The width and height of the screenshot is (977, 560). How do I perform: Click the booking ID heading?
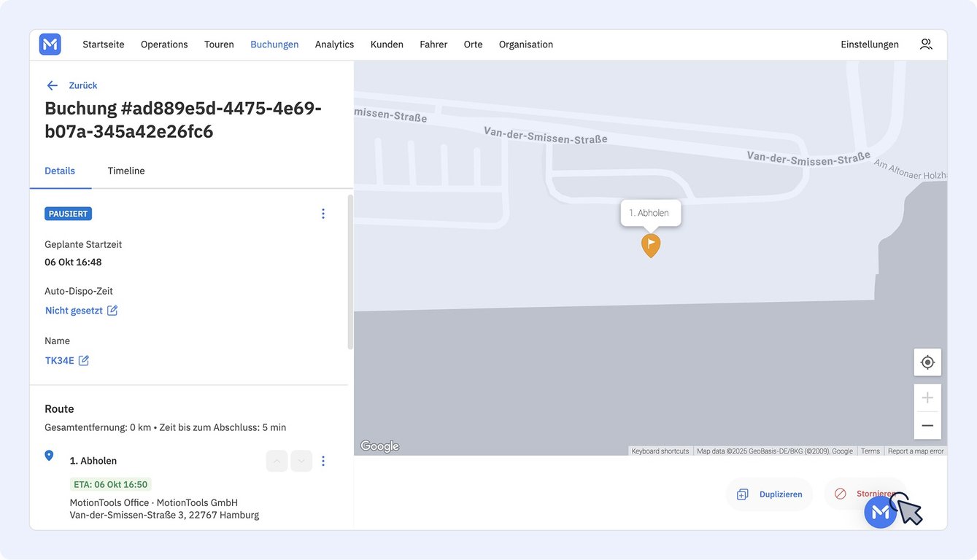coord(183,120)
